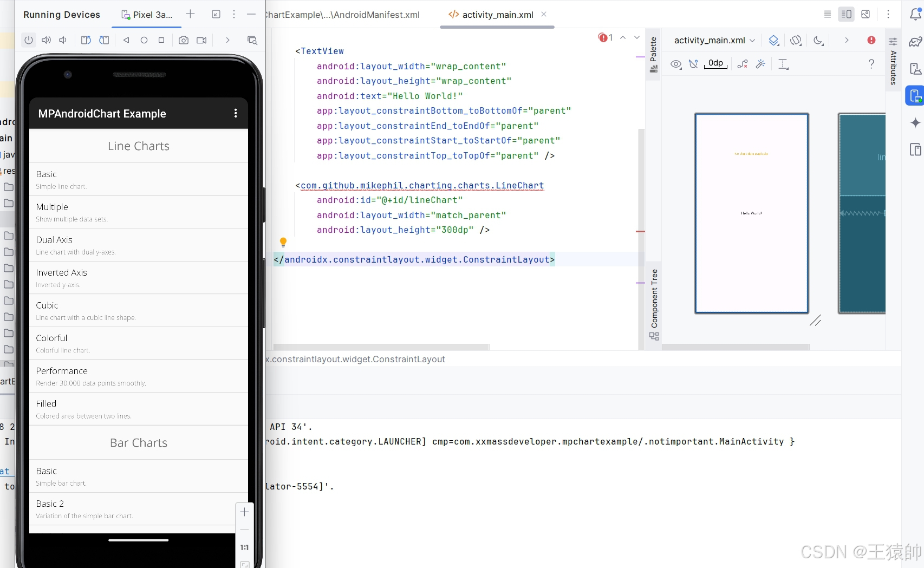This screenshot has width=924, height=568.
Task: Open the night mode dropdown in designer
Action: [x=818, y=41]
